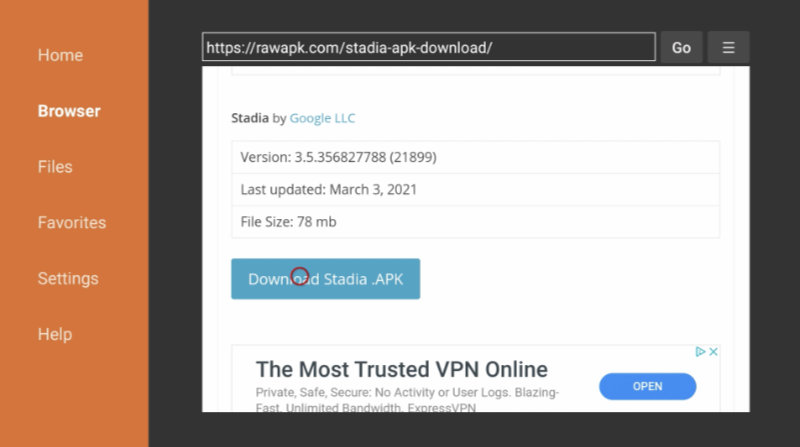Go to the Home section
800x447 pixels.
[60, 55]
